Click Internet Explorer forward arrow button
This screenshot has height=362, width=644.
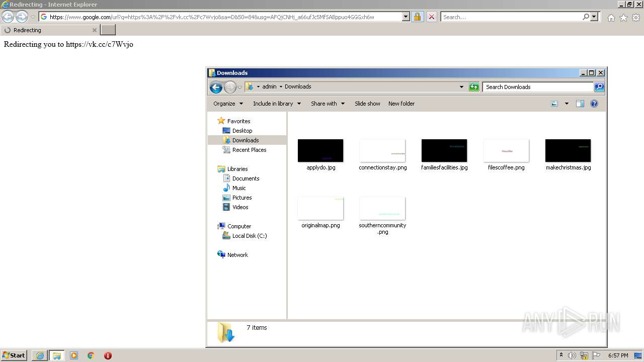(22, 17)
